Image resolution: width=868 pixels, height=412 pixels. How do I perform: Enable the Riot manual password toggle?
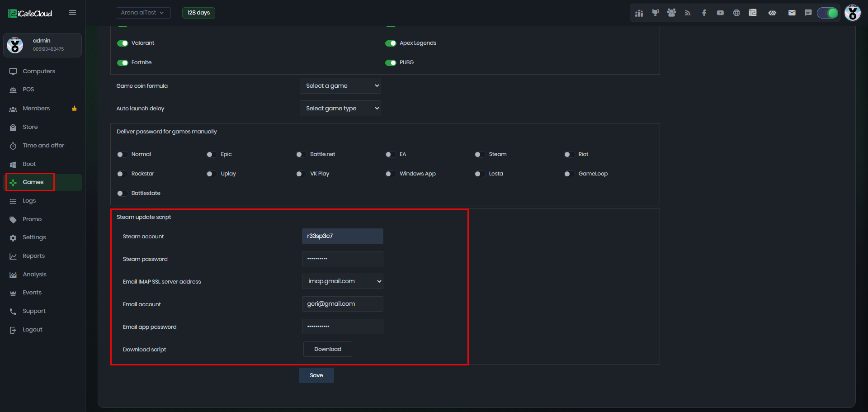[569, 155]
